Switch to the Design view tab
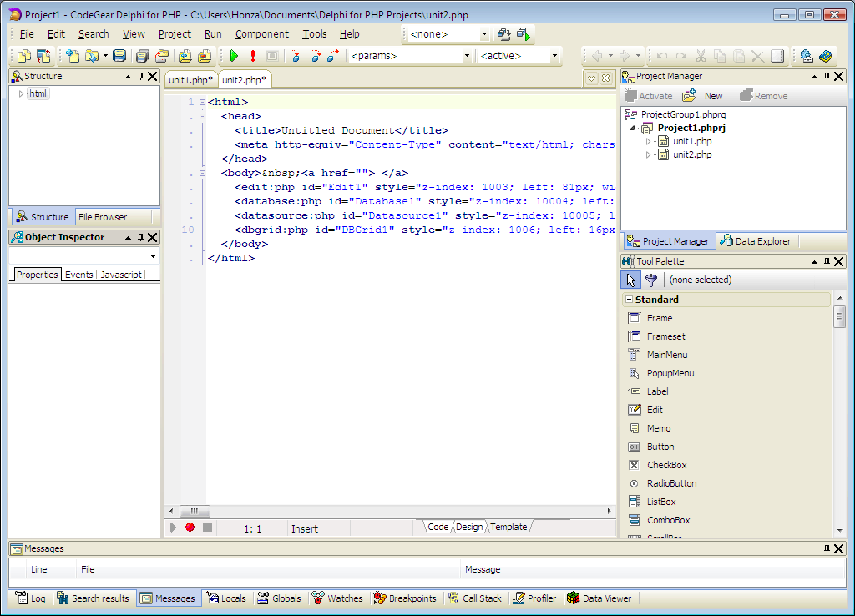The height and width of the screenshot is (616, 855). click(x=469, y=527)
